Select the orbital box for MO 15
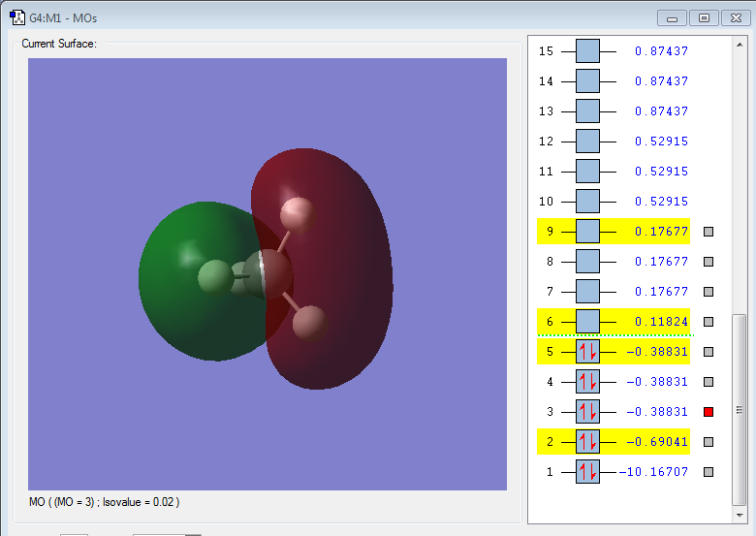The width and height of the screenshot is (756, 536). (x=587, y=51)
